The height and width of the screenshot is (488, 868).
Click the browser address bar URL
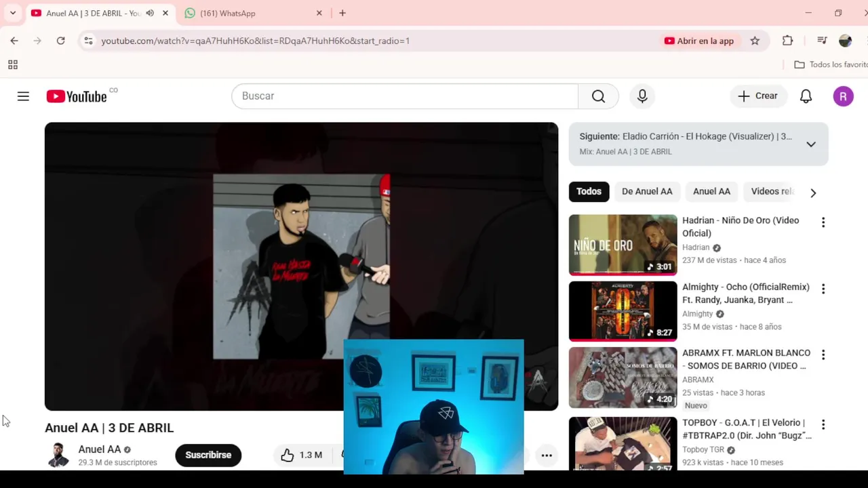point(255,41)
